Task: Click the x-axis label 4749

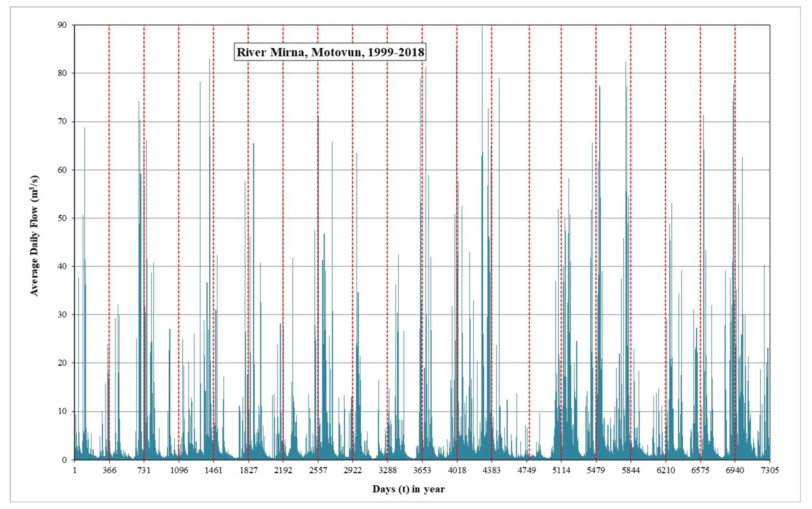Action: tap(527, 470)
